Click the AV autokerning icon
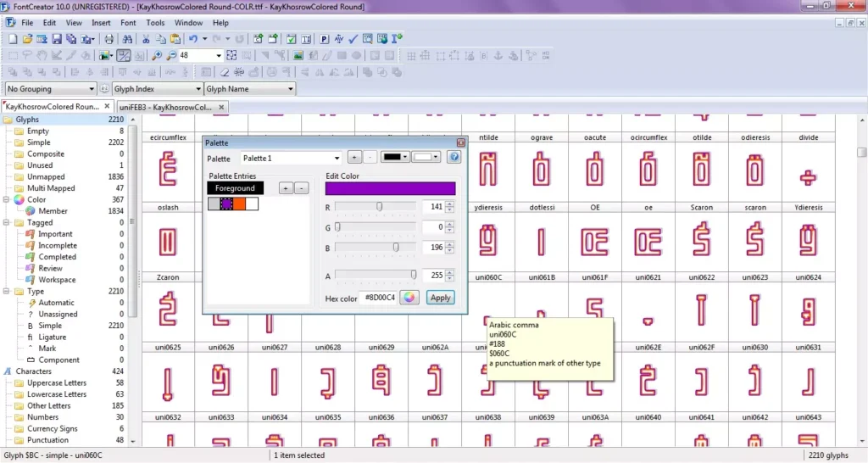This screenshot has height=463, width=868. tap(339, 39)
